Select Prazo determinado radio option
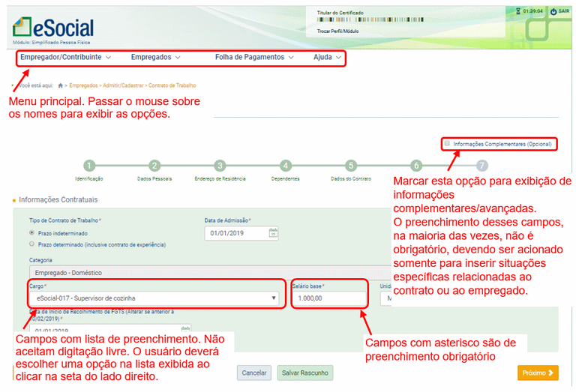This screenshot has width=576, height=392. (32, 244)
